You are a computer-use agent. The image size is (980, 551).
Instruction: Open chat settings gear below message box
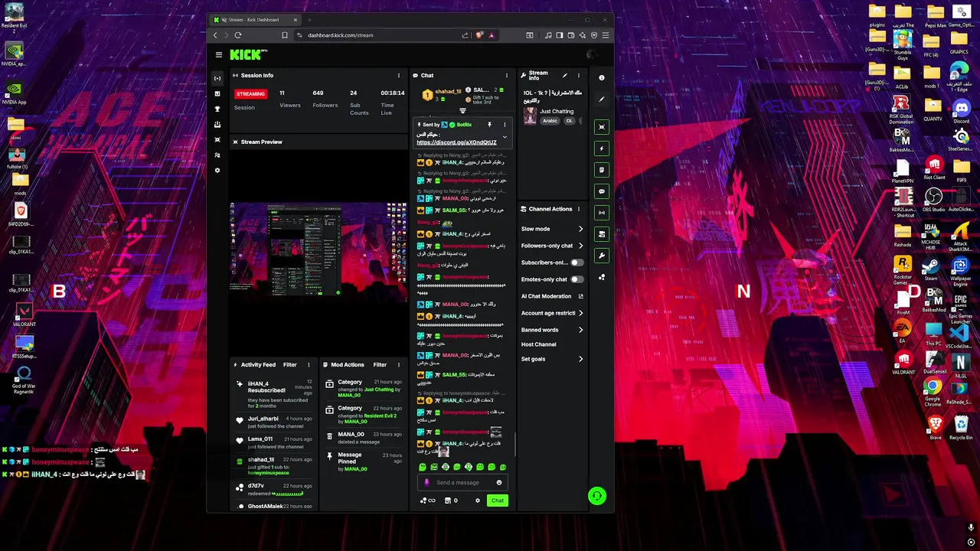478,500
